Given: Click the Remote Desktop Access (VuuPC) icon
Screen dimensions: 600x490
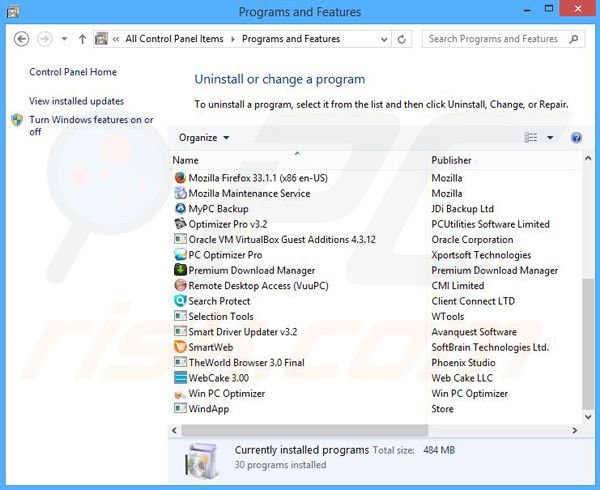Looking at the screenshot, I should pos(180,285).
